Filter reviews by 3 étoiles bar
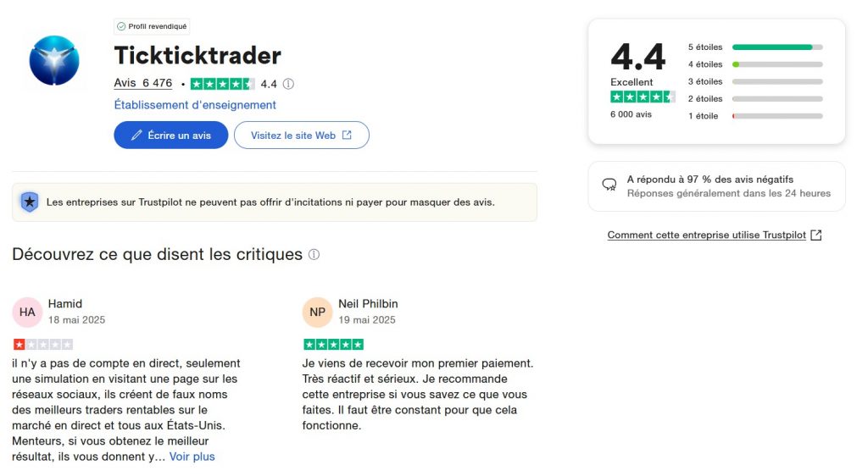The image size is (868, 476). [x=776, y=82]
